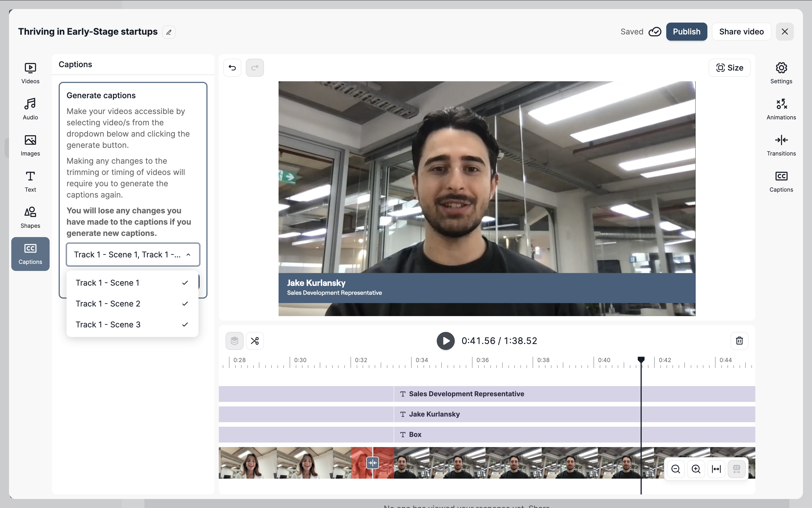The height and width of the screenshot is (508, 812).
Task: Play the video preview
Action: (x=445, y=341)
